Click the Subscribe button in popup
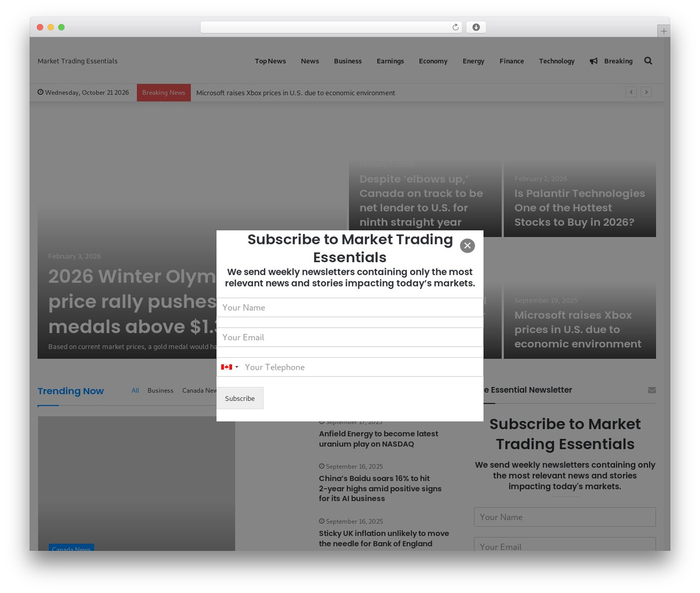This screenshot has width=700, height=593. pyautogui.click(x=240, y=398)
